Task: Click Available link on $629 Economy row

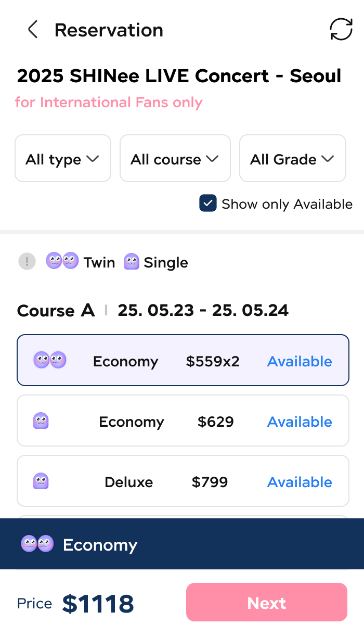Action: click(300, 422)
